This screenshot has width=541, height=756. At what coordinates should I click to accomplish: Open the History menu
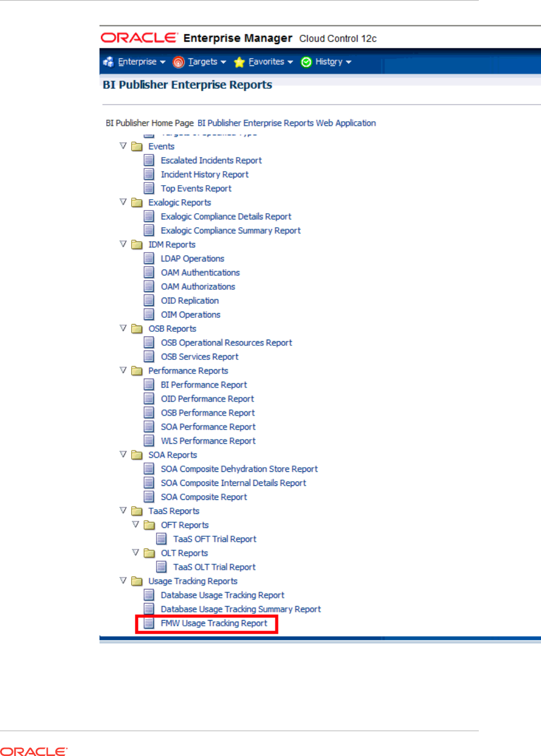[x=333, y=62]
